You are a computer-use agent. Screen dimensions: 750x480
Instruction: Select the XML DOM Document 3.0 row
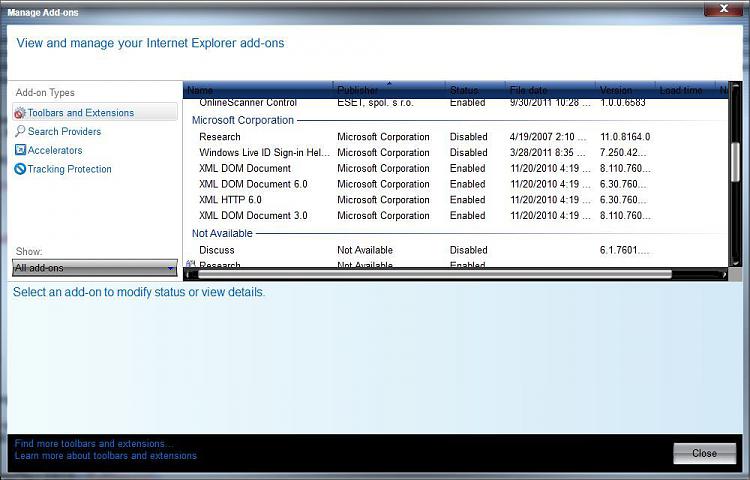pos(455,216)
